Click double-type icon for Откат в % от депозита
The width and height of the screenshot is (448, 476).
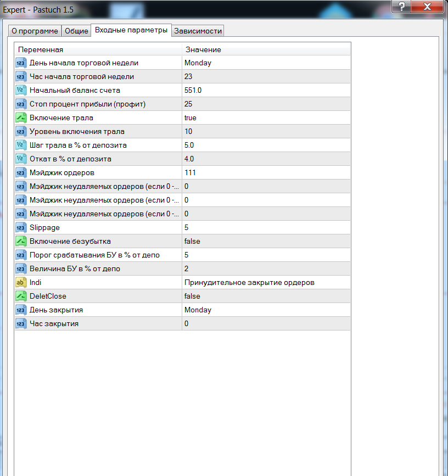click(21, 159)
